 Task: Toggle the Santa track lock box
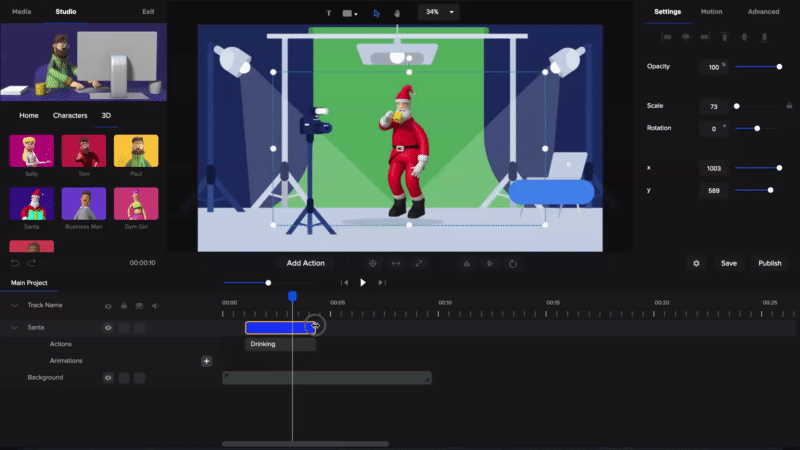click(124, 328)
